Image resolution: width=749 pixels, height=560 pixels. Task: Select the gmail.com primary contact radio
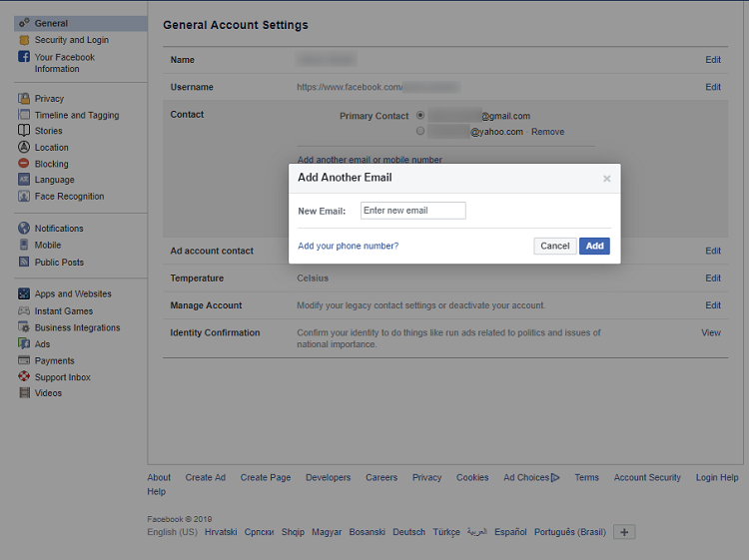coord(420,115)
